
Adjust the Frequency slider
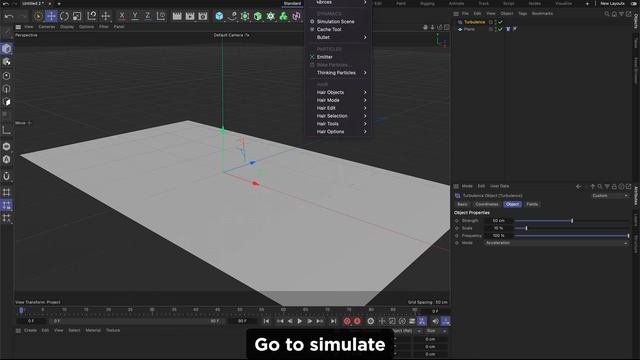571,236
